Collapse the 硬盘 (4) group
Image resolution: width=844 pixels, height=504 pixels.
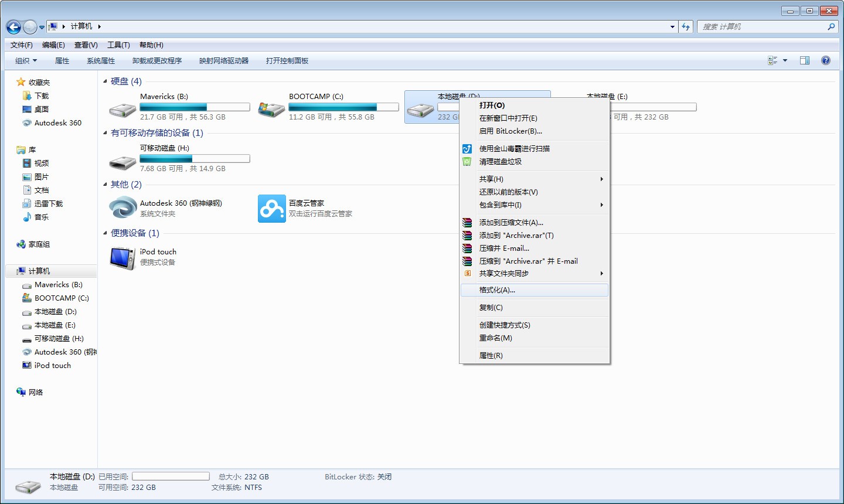pyautogui.click(x=104, y=81)
